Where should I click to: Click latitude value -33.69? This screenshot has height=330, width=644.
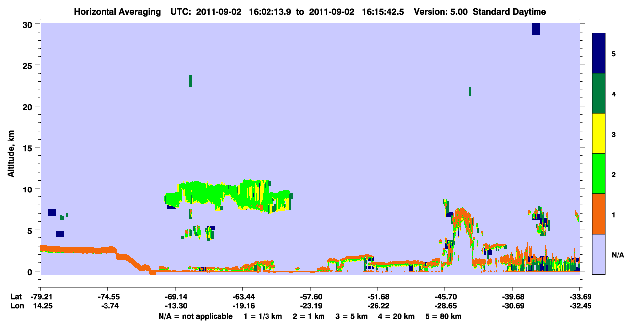coord(580,297)
